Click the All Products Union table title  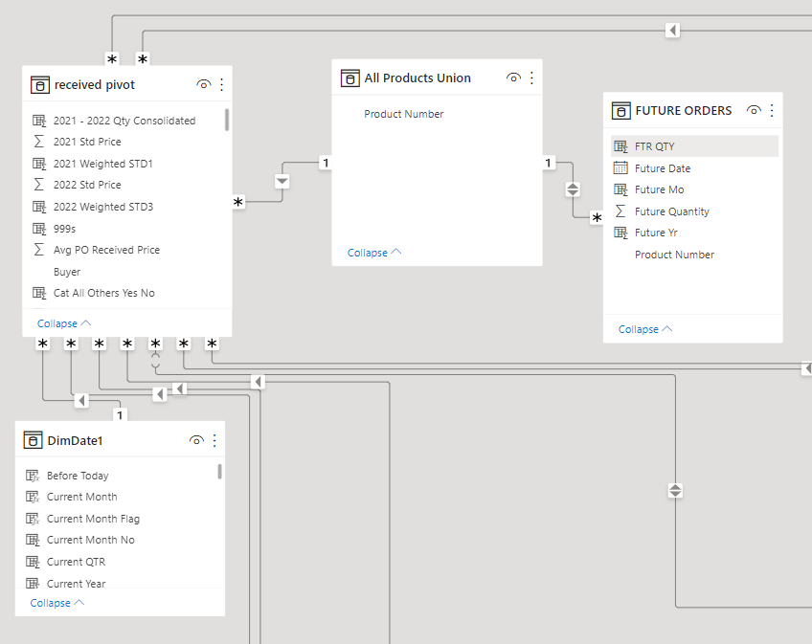click(x=417, y=78)
